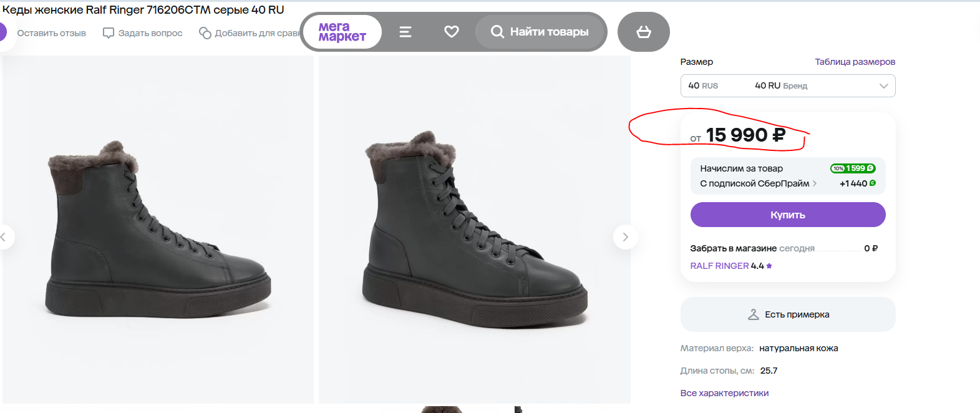Click the Найти товары search field
Screen dimensions: 980x413
coord(549,32)
